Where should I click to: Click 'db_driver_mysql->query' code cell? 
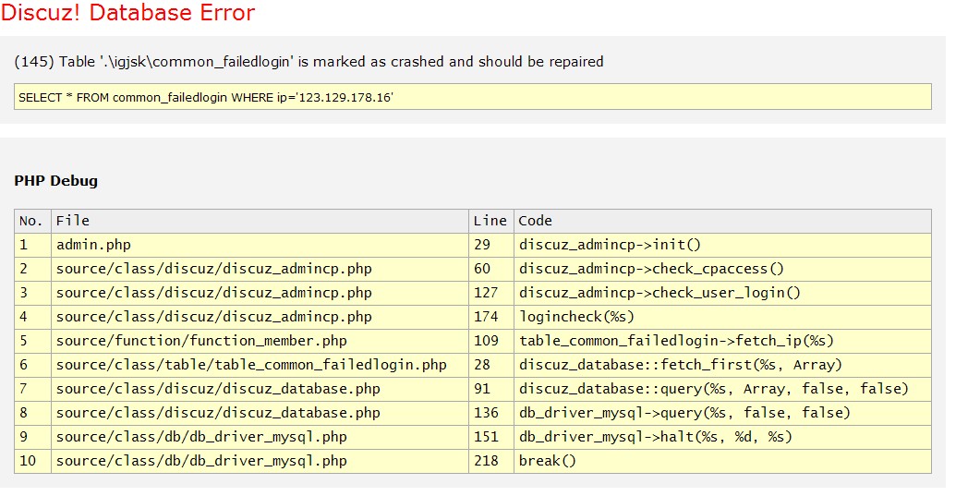722,413
